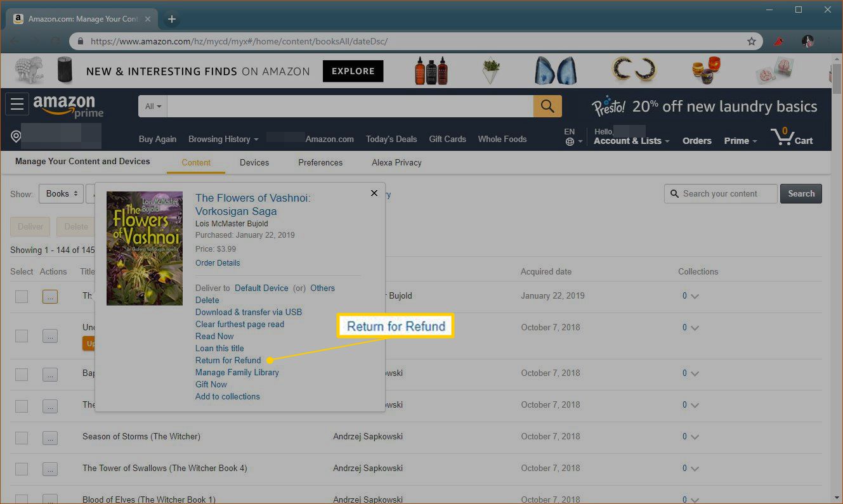The height and width of the screenshot is (504, 843).
Task: Expand collections chevron for January 22, 2019 row
Action: [x=695, y=296]
